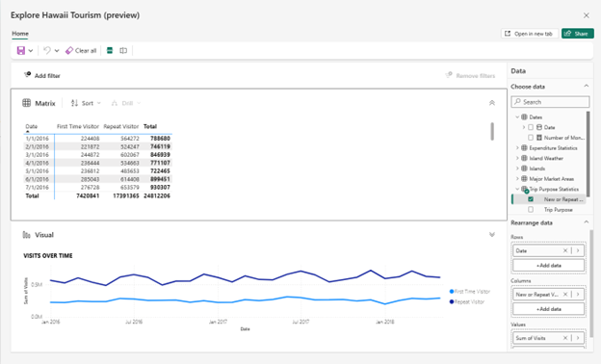Image resolution: width=601 pixels, height=364 pixels.
Task: Click the data Search field
Action: click(x=550, y=102)
